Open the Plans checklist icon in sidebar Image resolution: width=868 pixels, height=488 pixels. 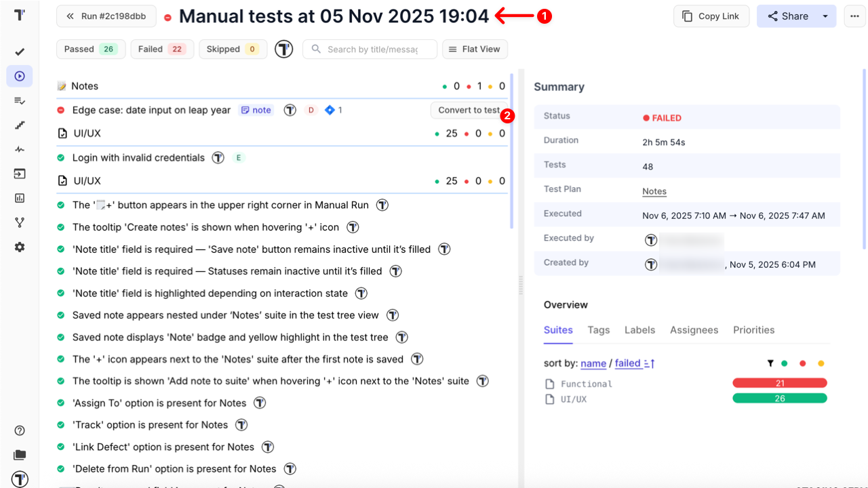[x=20, y=101]
